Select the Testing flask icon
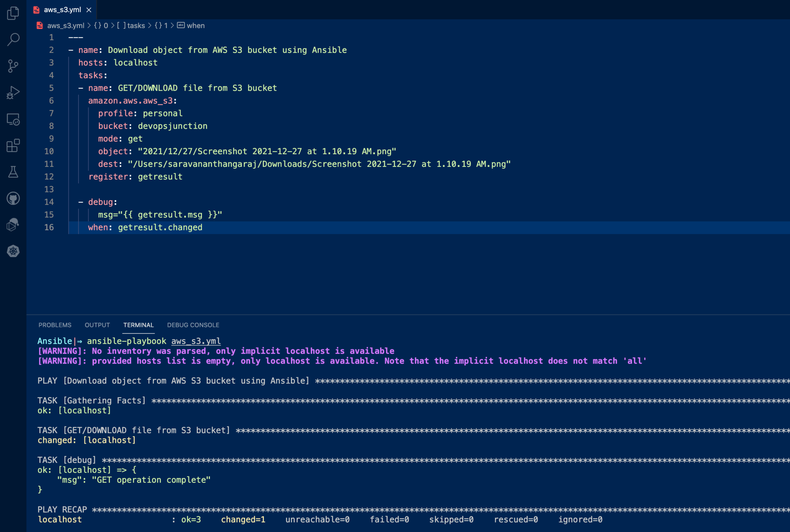The image size is (790, 532). [x=13, y=172]
